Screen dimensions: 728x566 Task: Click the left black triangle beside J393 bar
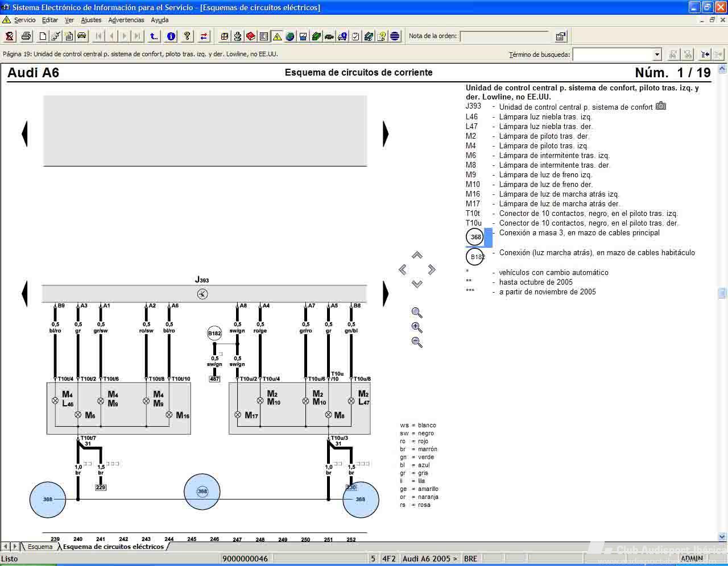click(24, 294)
